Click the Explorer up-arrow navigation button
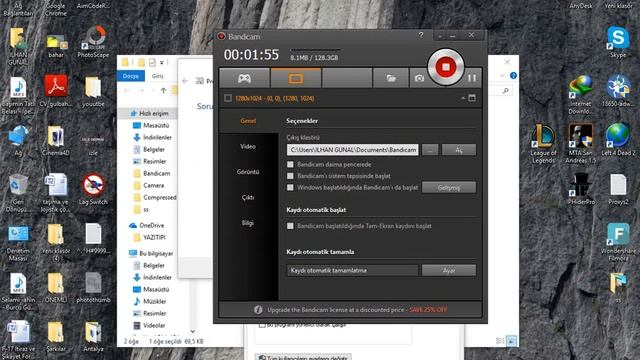The image size is (640, 360). tap(163, 91)
